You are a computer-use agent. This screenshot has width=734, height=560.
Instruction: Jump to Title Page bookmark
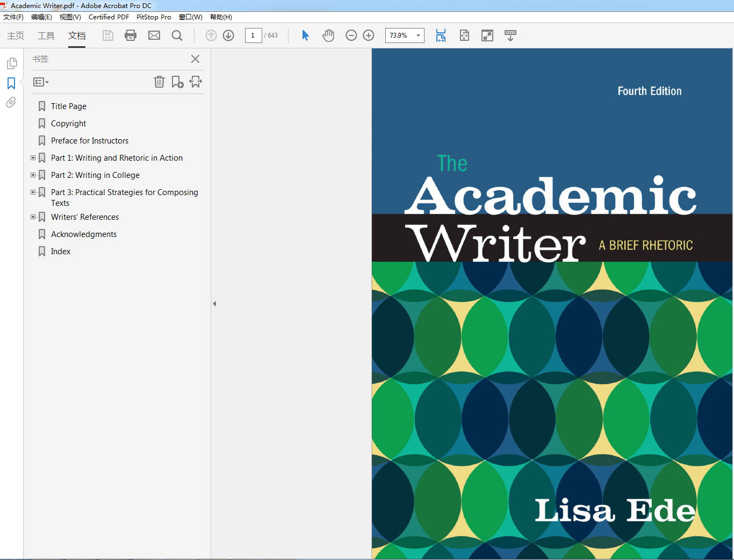pos(69,106)
